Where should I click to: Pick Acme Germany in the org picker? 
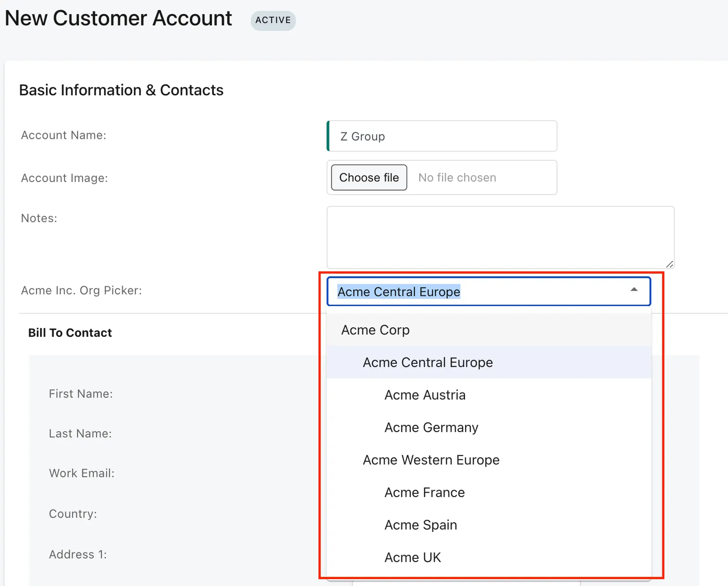pos(489,427)
